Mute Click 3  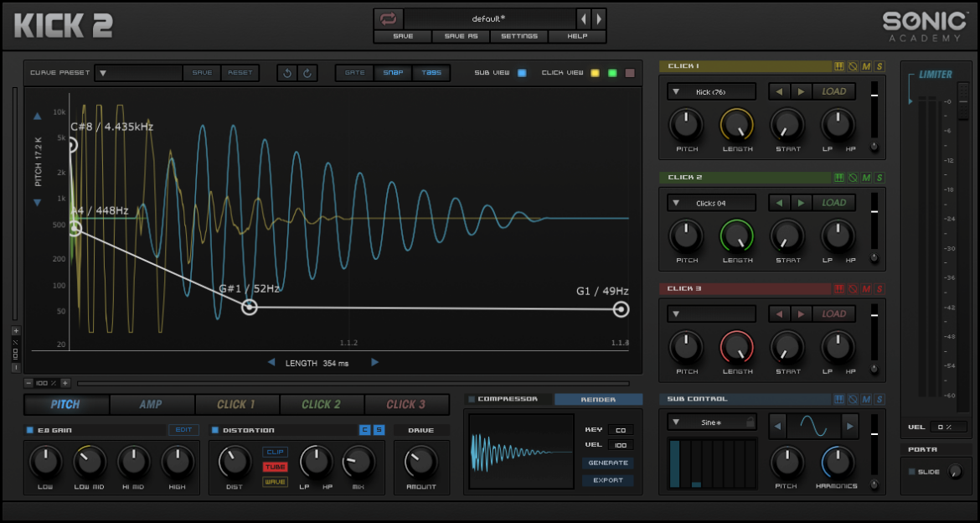[x=866, y=289]
